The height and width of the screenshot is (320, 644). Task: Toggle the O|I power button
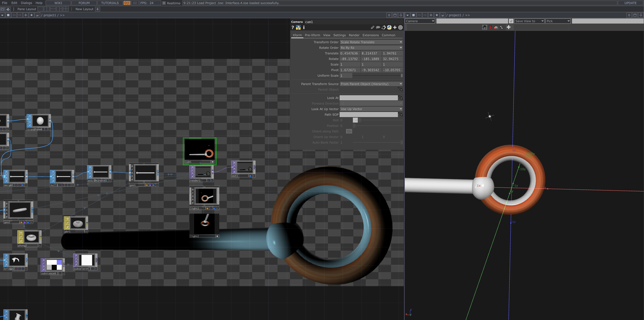127,3
